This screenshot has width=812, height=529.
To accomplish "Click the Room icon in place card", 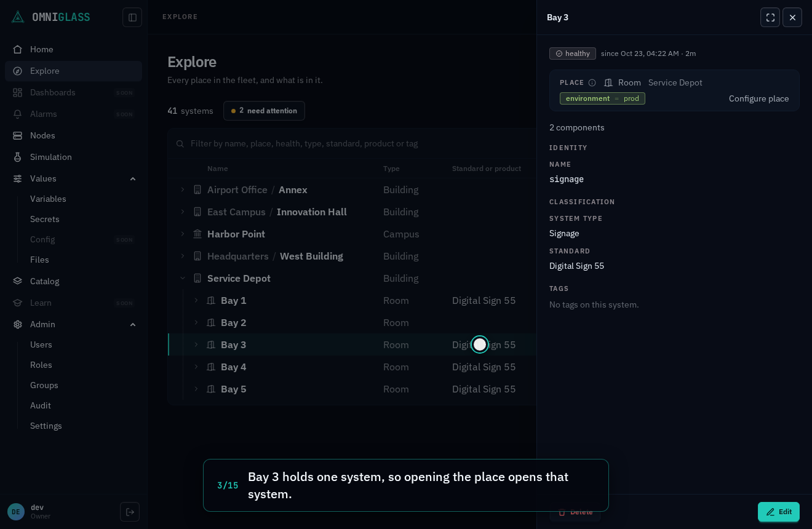I will click(x=608, y=82).
